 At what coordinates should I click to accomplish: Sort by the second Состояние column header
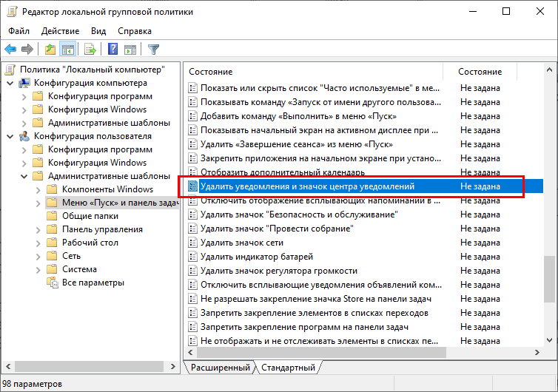[x=480, y=72]
